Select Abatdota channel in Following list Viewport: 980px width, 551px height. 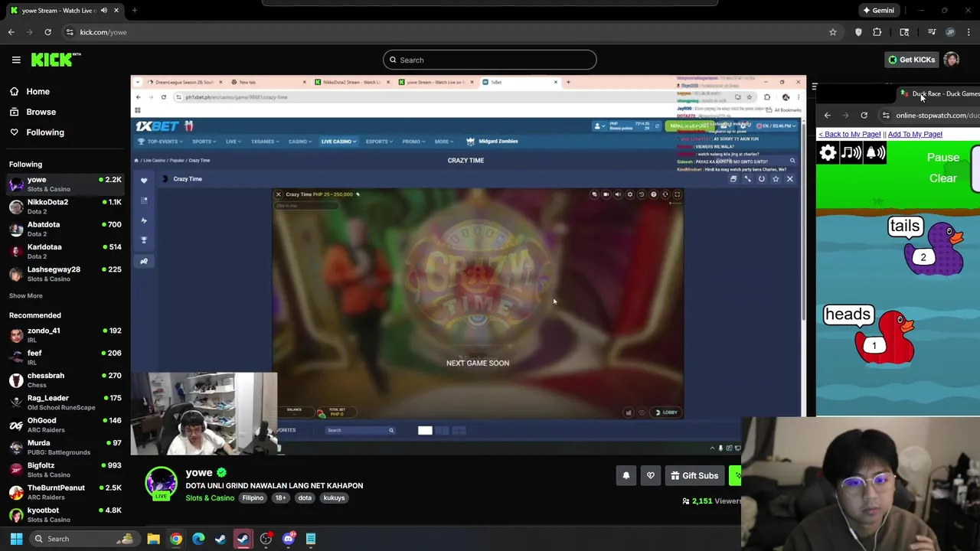pos(65,229)
